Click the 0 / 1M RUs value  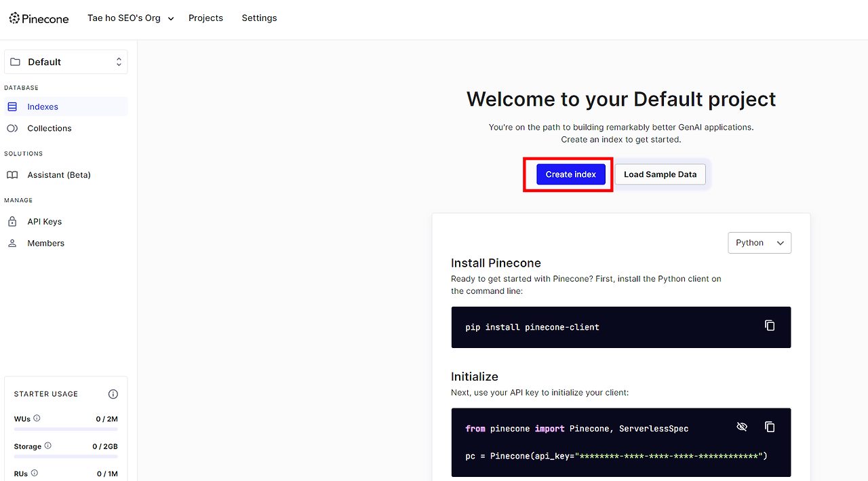107,474
